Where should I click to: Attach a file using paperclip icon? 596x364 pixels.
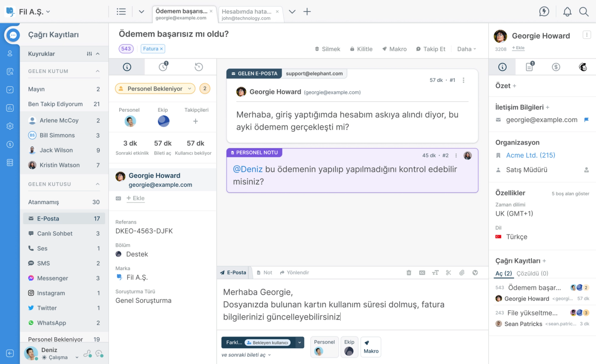(x=461, y=273)
